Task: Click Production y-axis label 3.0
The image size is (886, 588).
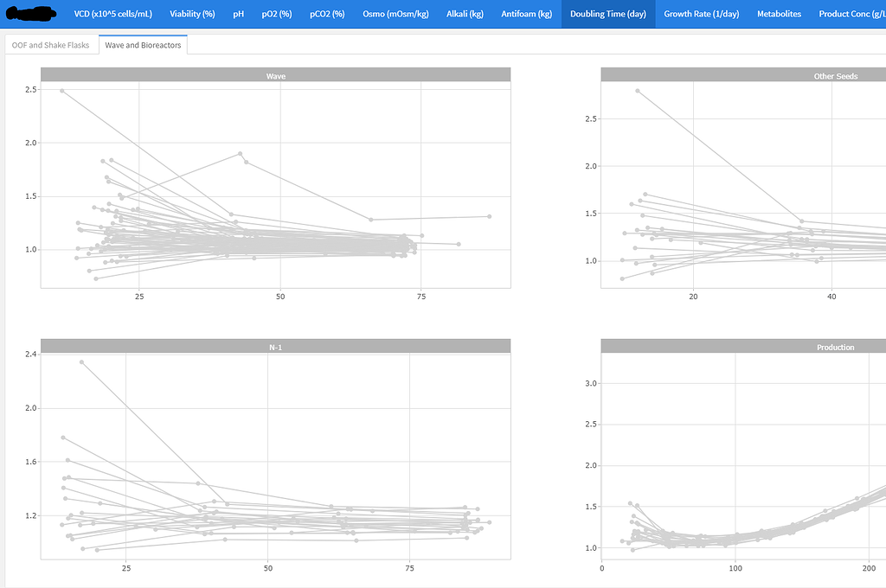Action: click(x=591, y=383)
